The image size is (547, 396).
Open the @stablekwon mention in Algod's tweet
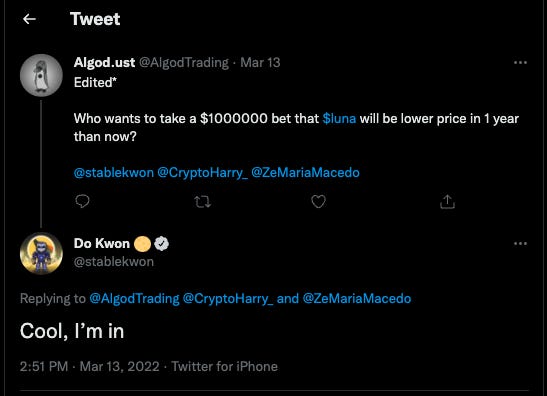coord(114,173)
